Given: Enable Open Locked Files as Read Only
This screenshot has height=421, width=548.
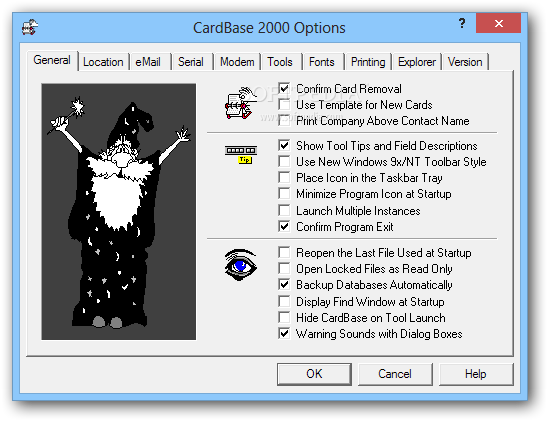Looking at the screenshot, I should tap(284, 268).
